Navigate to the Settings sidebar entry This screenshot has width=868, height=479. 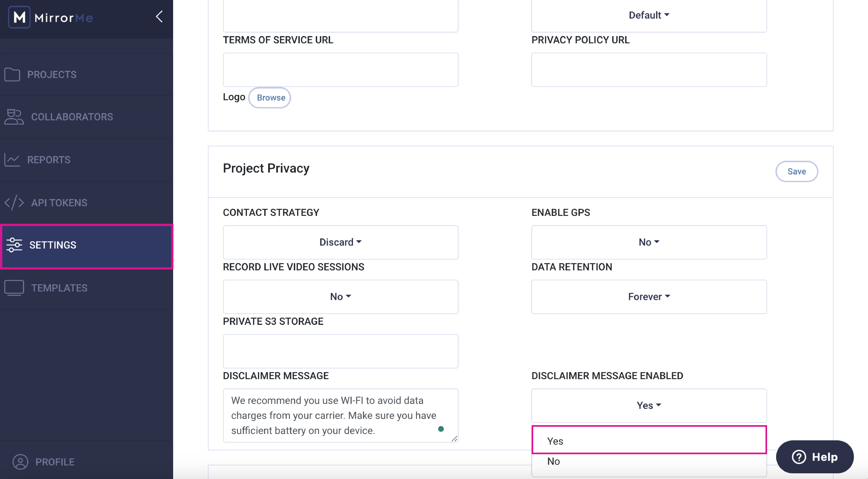[x=52, y=245]
